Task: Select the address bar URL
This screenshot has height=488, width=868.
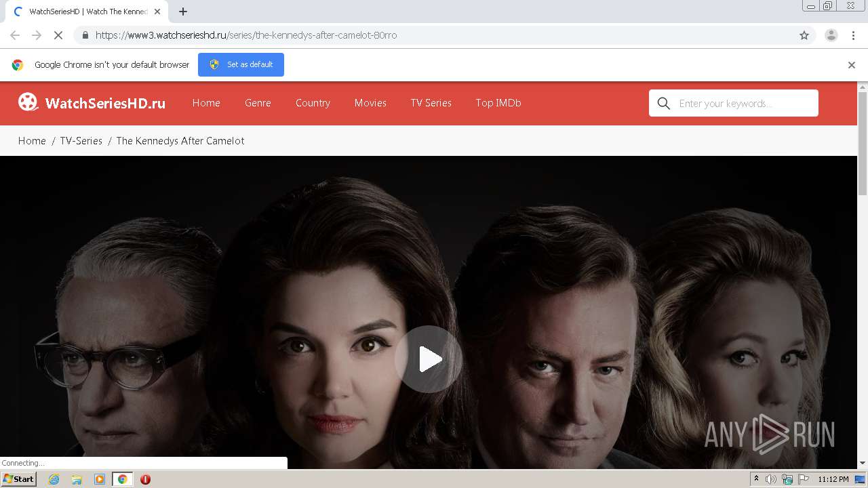Action: click(x=246, y=35)
